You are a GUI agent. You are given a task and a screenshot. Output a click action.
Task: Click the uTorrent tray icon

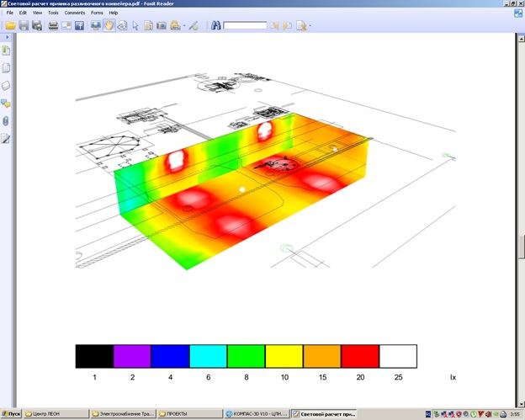(x=474, y=415)
